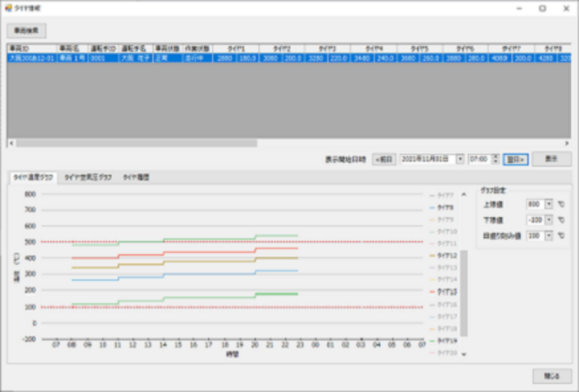
Task: Click the タイヤ4 column header
Action: click(374, 49)
